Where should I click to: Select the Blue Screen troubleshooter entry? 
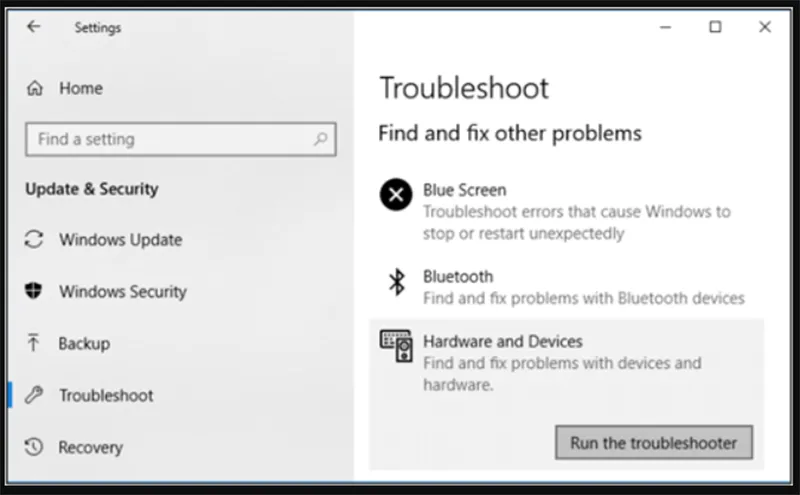566,211
